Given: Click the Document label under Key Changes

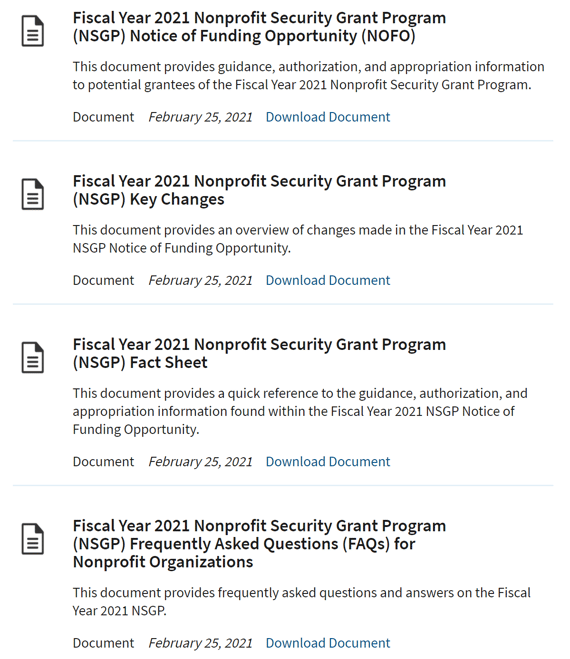Looking at the screenshot, I should coord(103,280).
